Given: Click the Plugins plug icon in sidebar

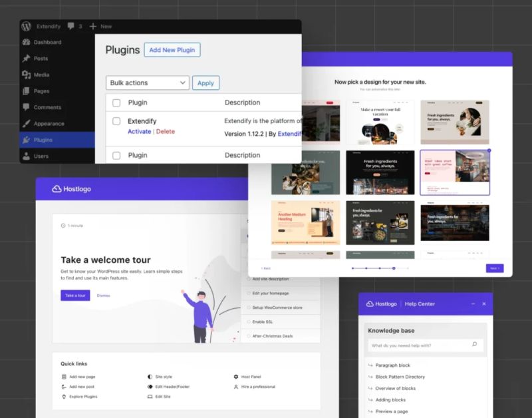Looking at the screenshot, I should pyautogui.click(x=26, y=140).
